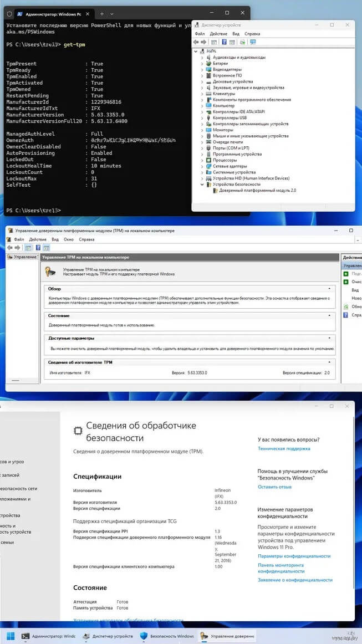Open the Окно menu in TPM console
Screen dimensions: 362x644
coord(69,239)
